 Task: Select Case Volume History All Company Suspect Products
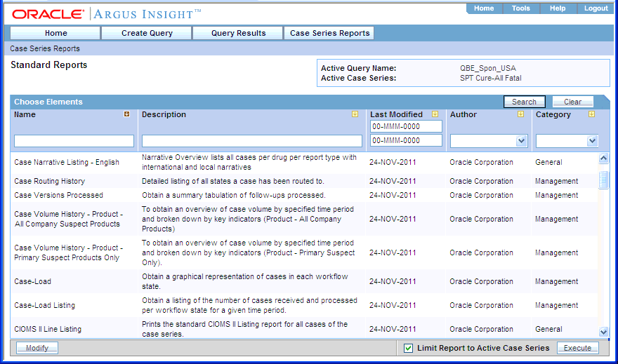pyautogui.click(x=68, y=219)
